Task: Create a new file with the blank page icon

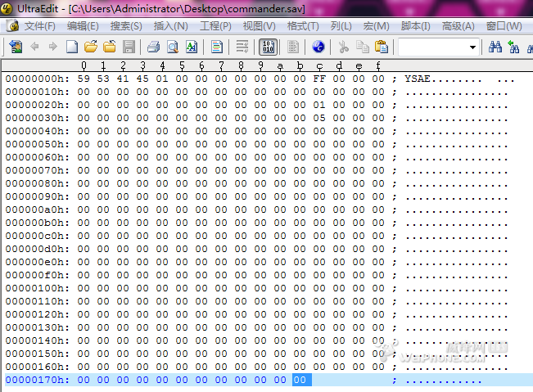Action: point(72,47)
